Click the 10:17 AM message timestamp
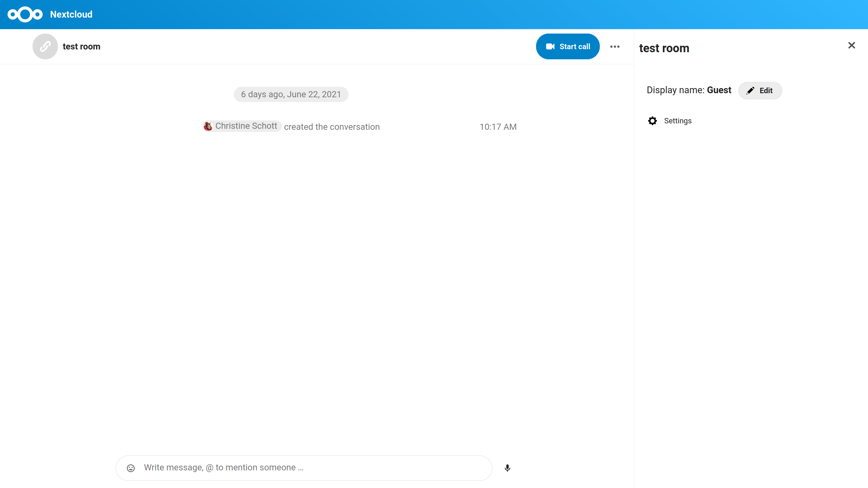This screenshot has height=488, width=868. [x=498, y=127]
